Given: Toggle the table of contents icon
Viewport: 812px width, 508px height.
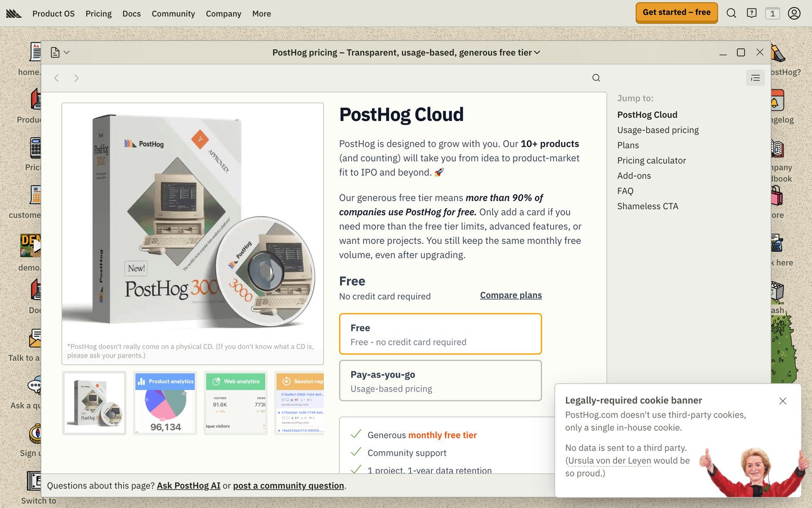Looking at the screenshot, I should pyautogui.click(x=755, y=78).
